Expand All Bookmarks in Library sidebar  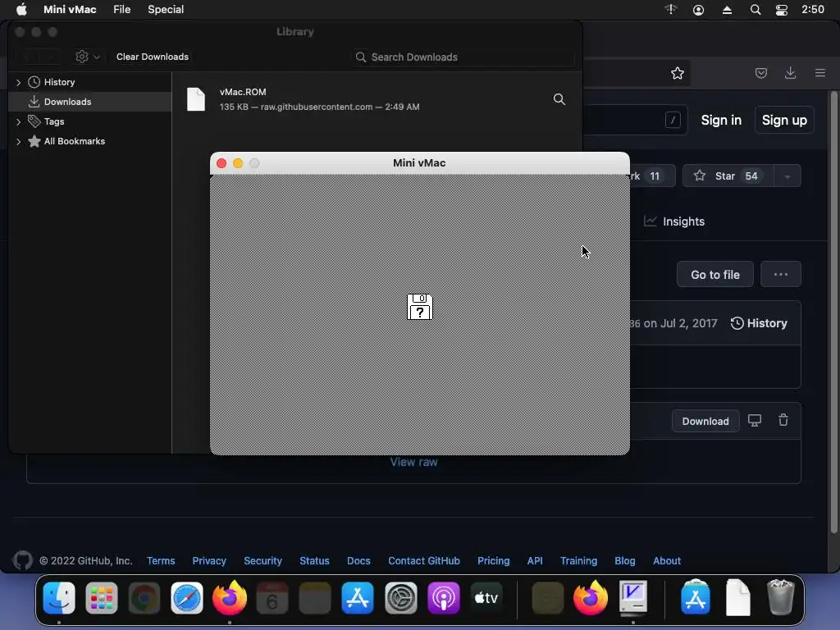coord(19,141)
